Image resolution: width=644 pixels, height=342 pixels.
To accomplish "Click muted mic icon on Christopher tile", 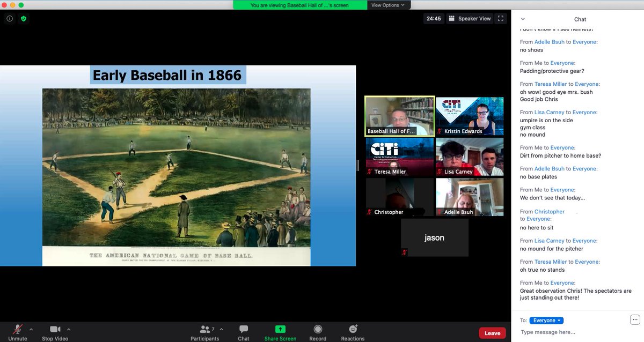I will point(370,212).
